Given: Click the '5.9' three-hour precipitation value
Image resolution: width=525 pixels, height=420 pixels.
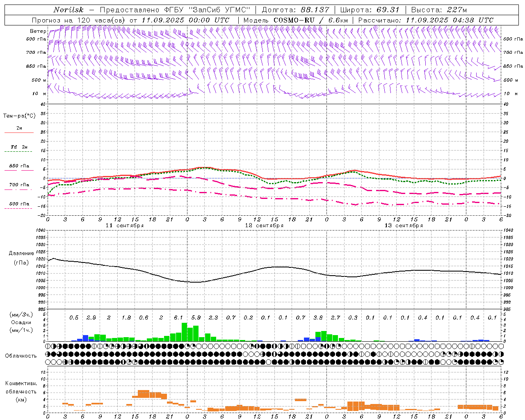Looking at the screenshot, I should 196,317.
